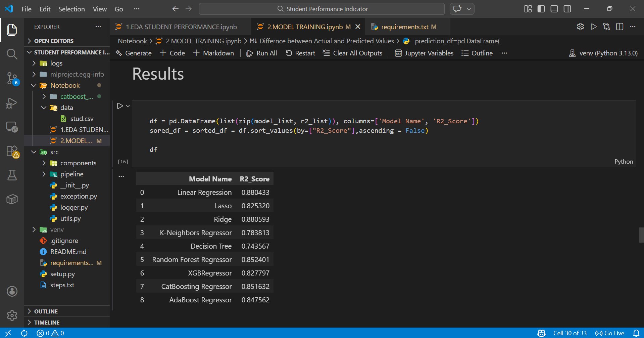Open the Manage gear icon
Image resolution: width=644 pixels, height=338 pixels.
(12, 315)
